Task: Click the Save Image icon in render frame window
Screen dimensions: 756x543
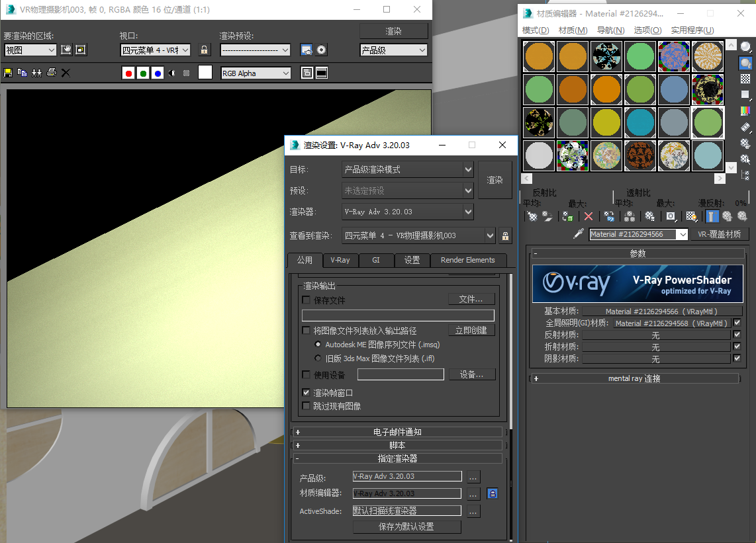Action: (x=7, y=73)
